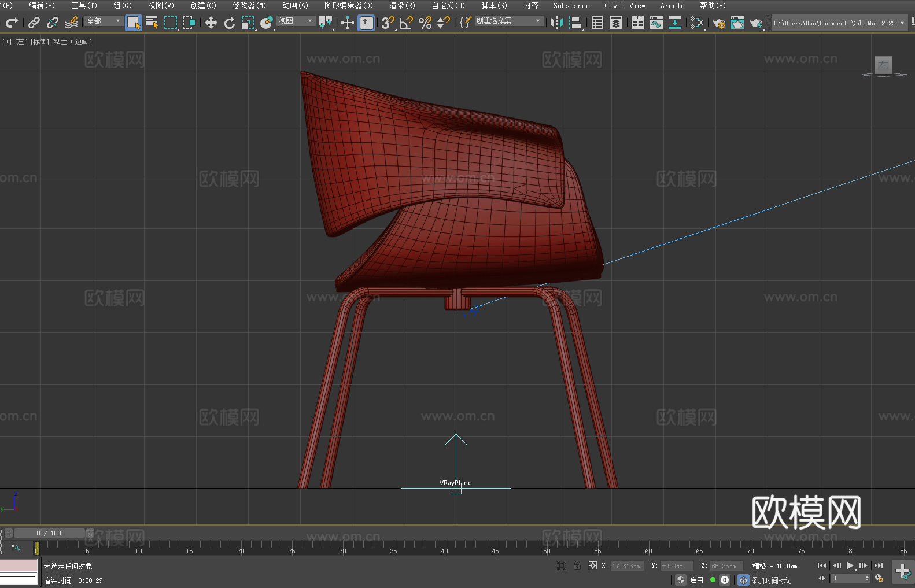Click Go to Start playback button
The height and width of the screenshot is (588, 915).
coord(822,565)
